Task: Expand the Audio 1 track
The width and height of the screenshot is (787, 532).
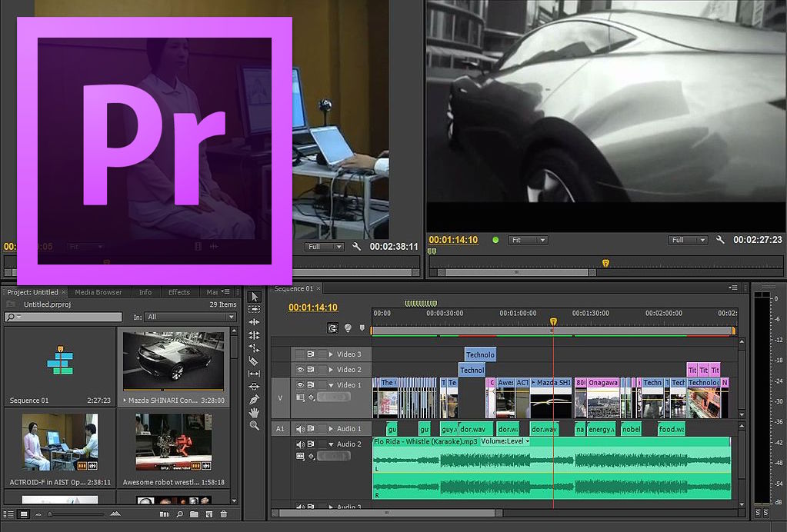Action: click(x=331, y=429)
